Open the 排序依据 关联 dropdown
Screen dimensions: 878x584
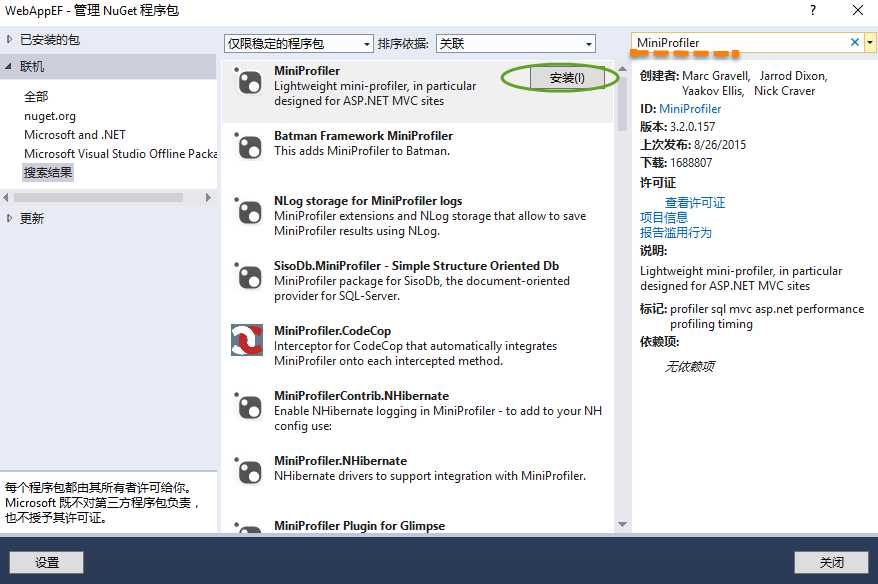click(x=515, y=43)
